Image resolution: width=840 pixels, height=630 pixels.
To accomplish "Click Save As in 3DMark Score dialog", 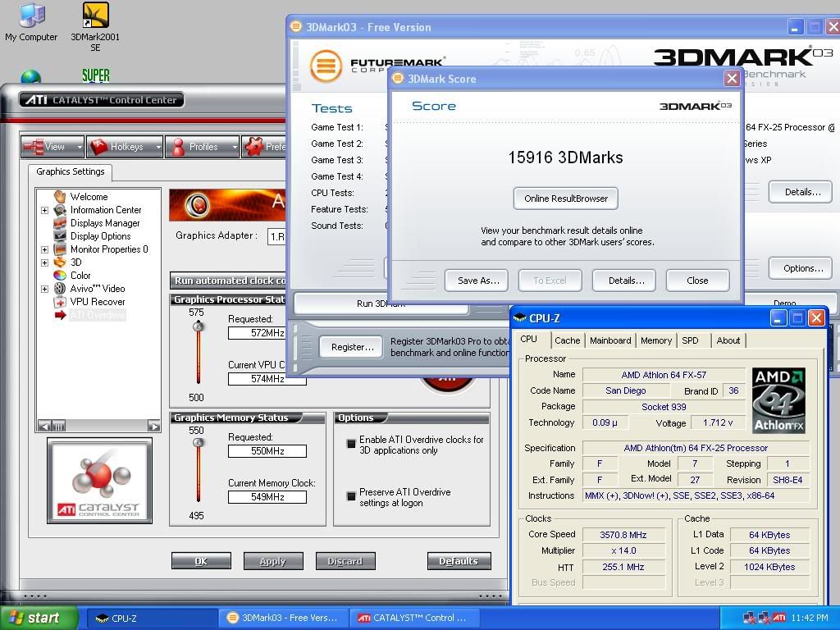I will pos(477,281).
